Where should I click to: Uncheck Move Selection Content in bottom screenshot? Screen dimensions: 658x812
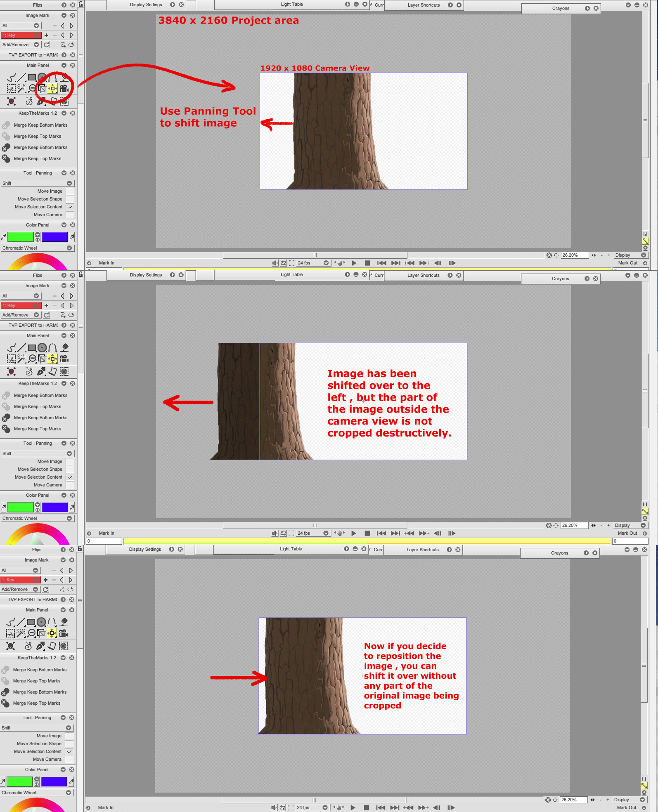[x=70, y=751]
